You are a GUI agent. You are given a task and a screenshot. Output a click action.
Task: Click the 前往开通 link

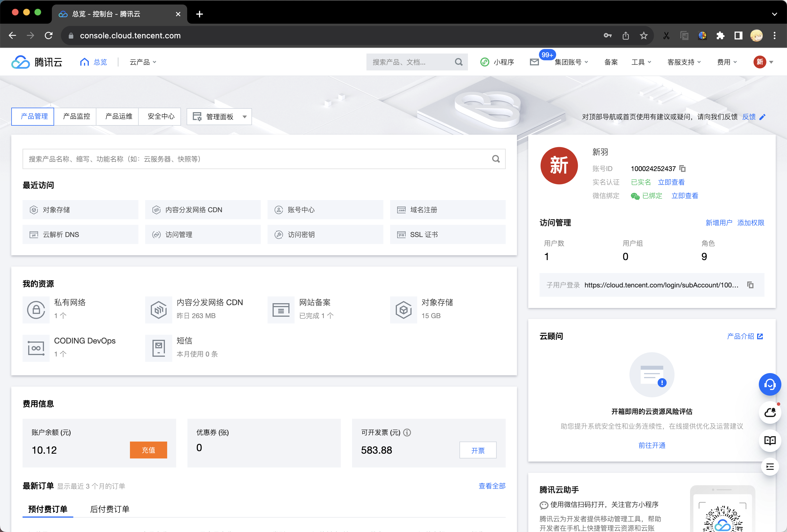click(652, 445)
